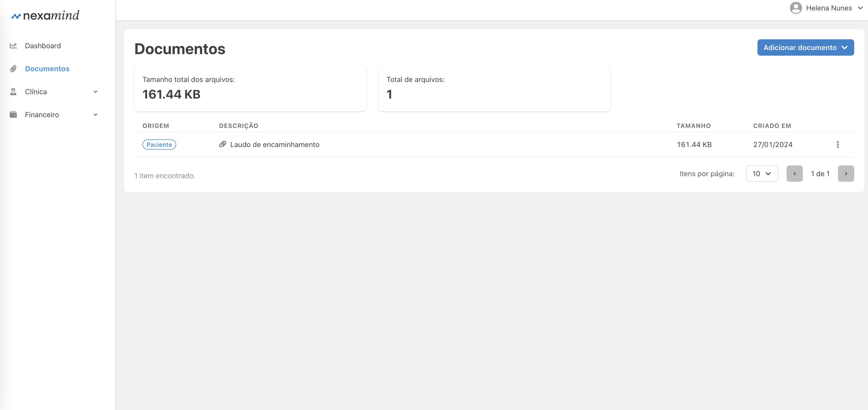This screenshot has width=868, height=410.
Task: Click the Financeiro wallet icon
Action: (13, 115)
